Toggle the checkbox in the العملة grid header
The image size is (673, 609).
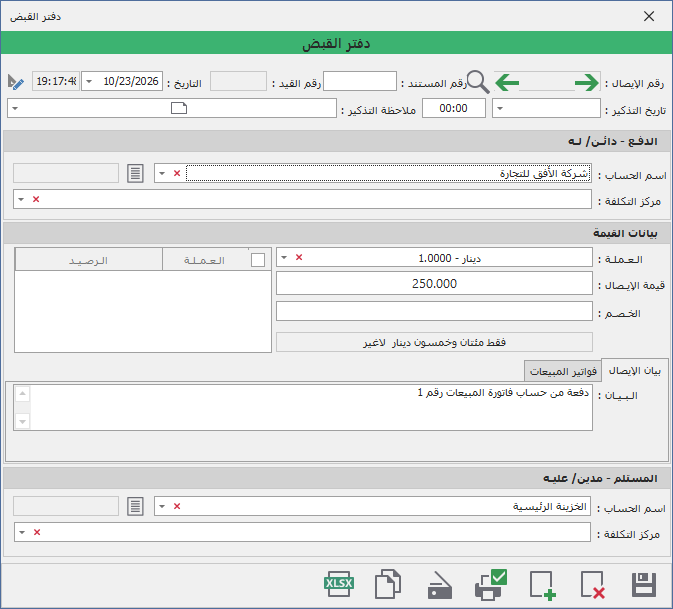pyautogui.click(x=258, y=260)
